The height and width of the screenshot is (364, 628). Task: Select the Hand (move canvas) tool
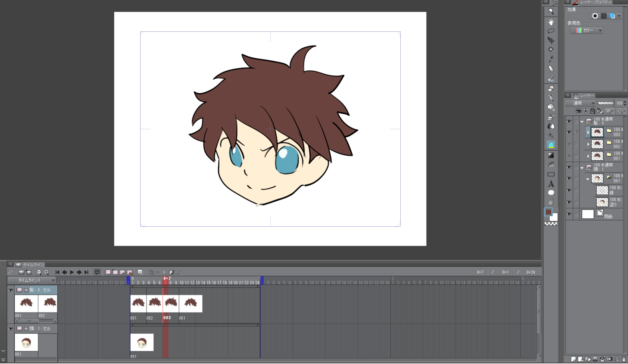pos(551,22)
